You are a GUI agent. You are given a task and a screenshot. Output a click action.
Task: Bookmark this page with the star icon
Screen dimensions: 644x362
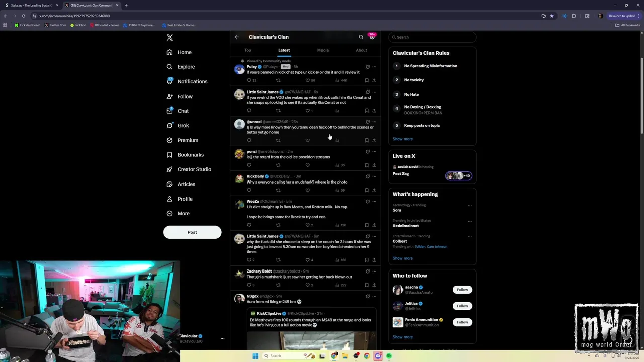point(552,16)
